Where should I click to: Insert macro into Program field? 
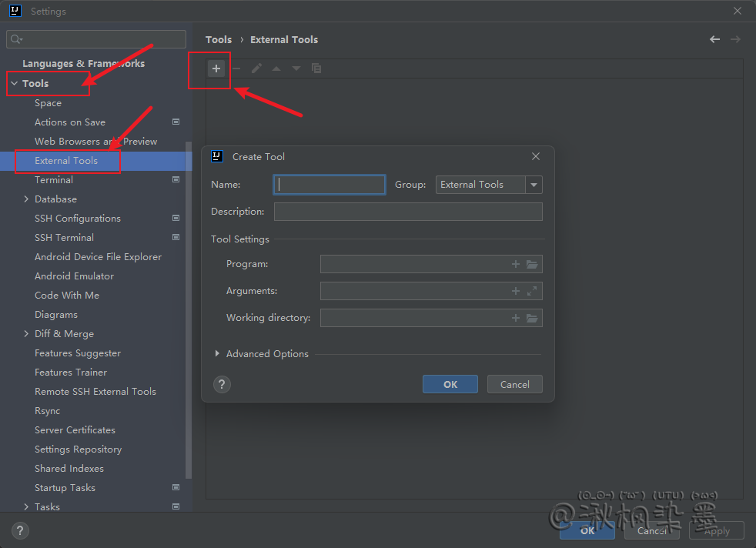[516, 265]
